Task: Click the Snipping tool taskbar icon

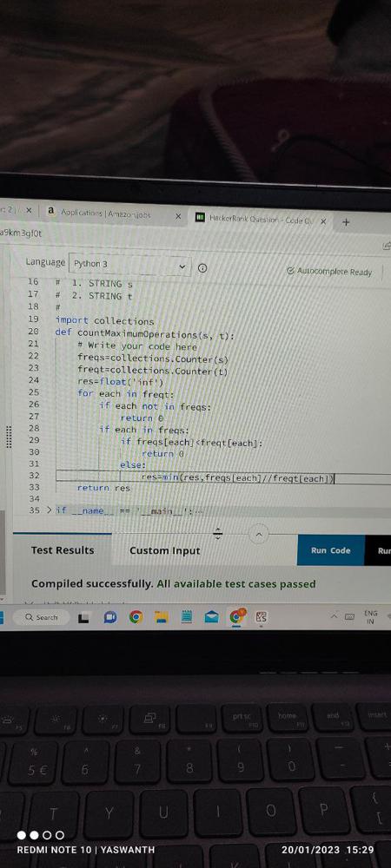Action: tap(262, 616)
